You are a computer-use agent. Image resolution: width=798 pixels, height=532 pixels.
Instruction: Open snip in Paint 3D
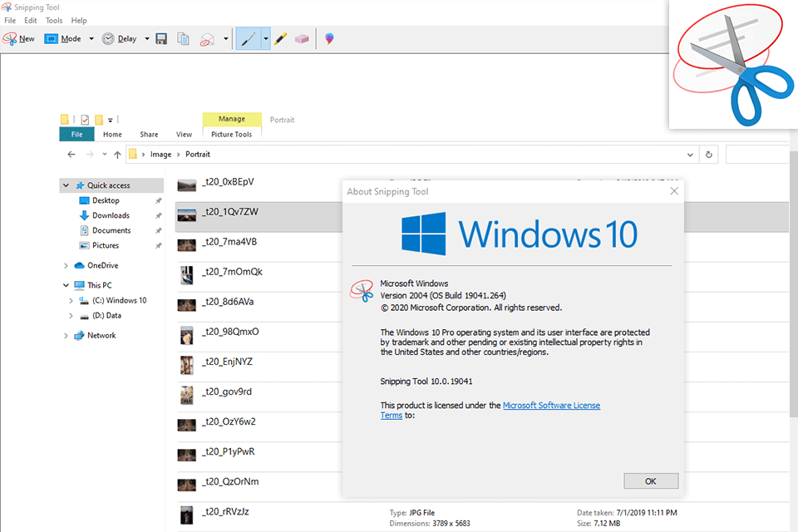(328, 38)
